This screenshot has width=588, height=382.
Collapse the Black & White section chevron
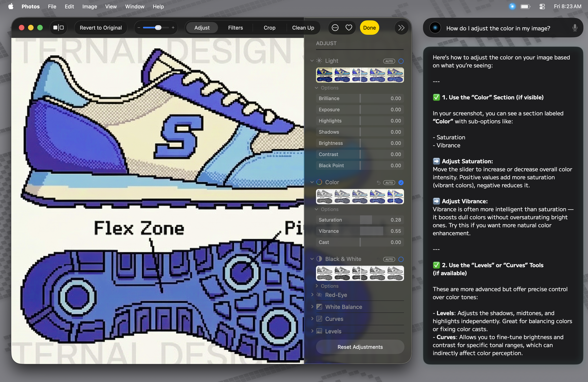tap(312, 259)
